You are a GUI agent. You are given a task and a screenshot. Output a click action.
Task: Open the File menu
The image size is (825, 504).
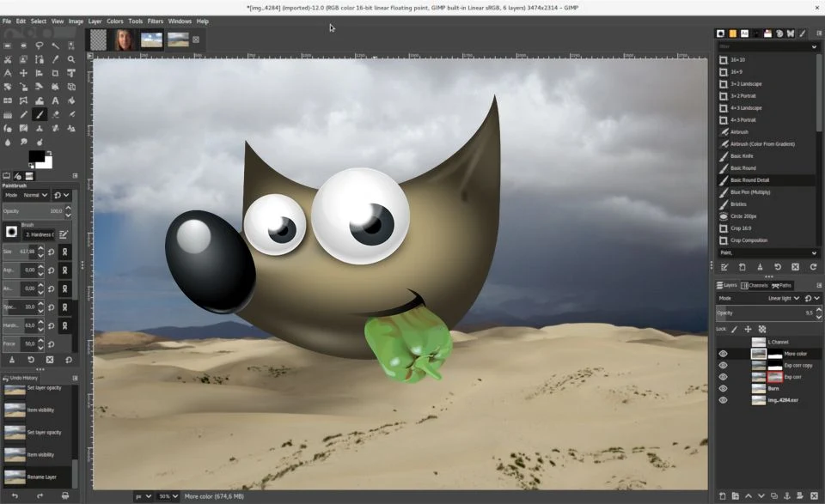tap(7, 21)
